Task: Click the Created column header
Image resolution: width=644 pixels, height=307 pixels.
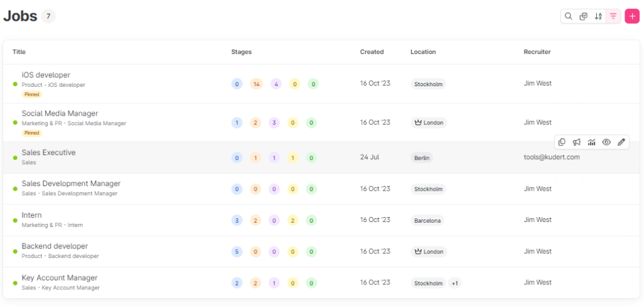Action: point(372,52)
